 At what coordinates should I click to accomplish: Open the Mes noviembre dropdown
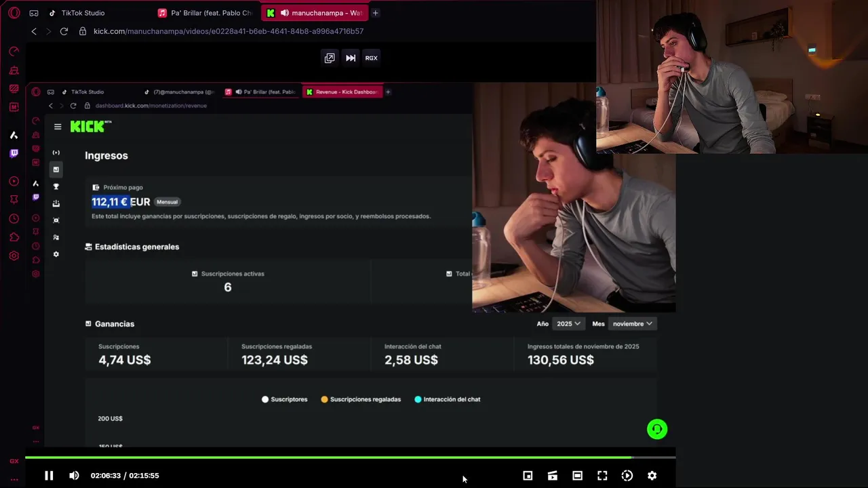(x=632, y=324)
